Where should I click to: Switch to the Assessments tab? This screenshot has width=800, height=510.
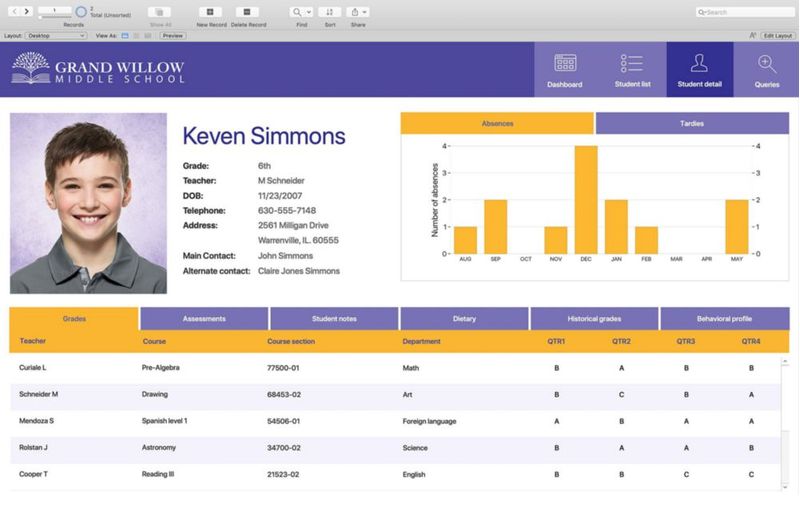click(x=204, y=319)
